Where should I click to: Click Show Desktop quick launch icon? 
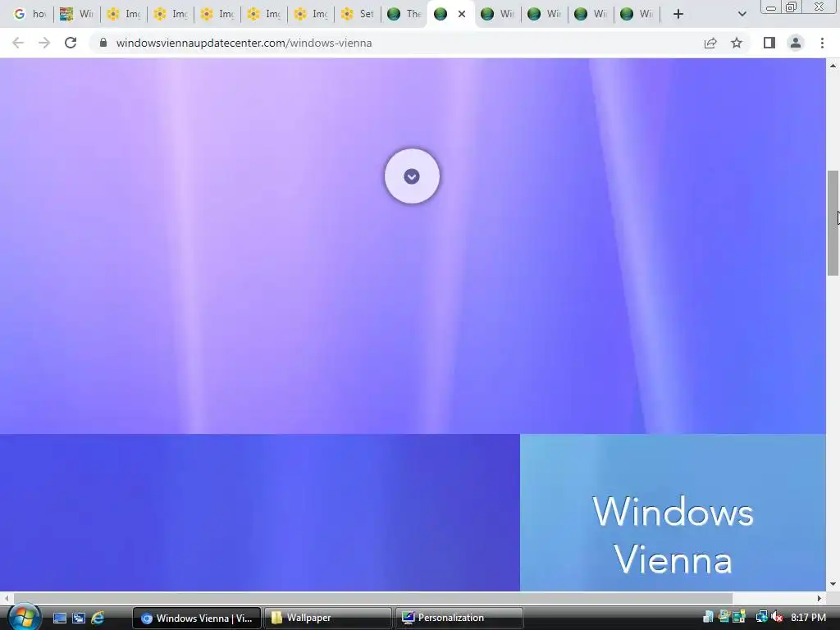pos(60,619)
